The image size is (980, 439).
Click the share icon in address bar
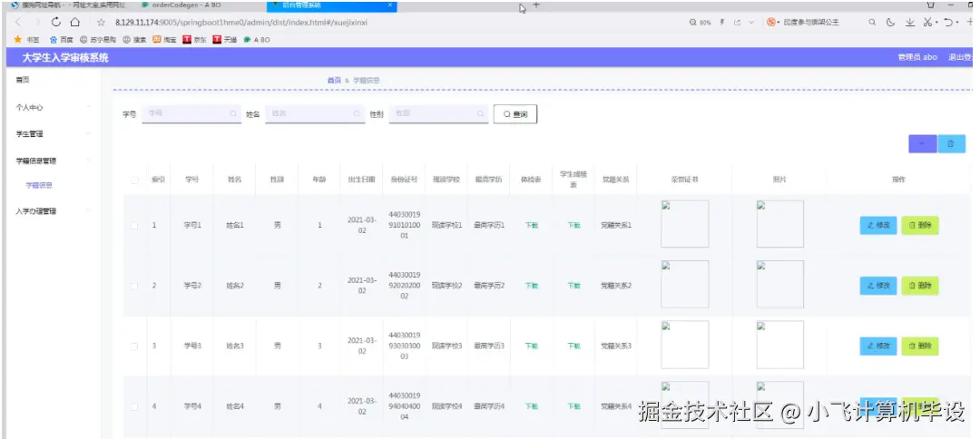(x=738, y=23)
